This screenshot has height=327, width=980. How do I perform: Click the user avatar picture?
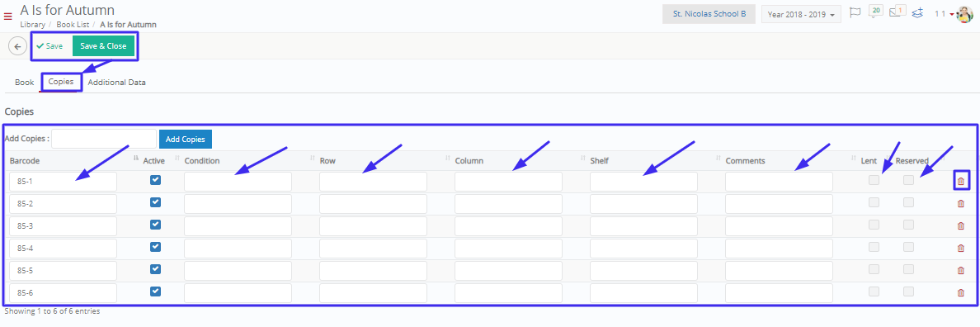pyautogui.click(x=965, y=14)
